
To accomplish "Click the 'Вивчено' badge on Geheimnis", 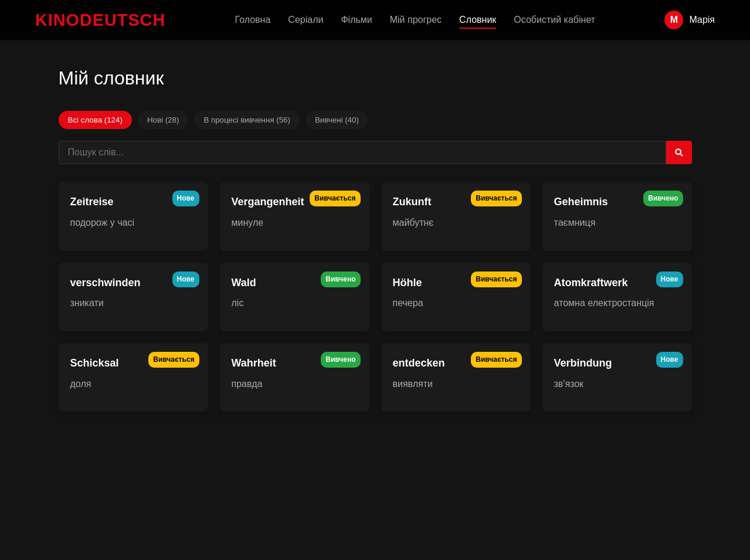I will pyautogui.click(x=663, y=198).
